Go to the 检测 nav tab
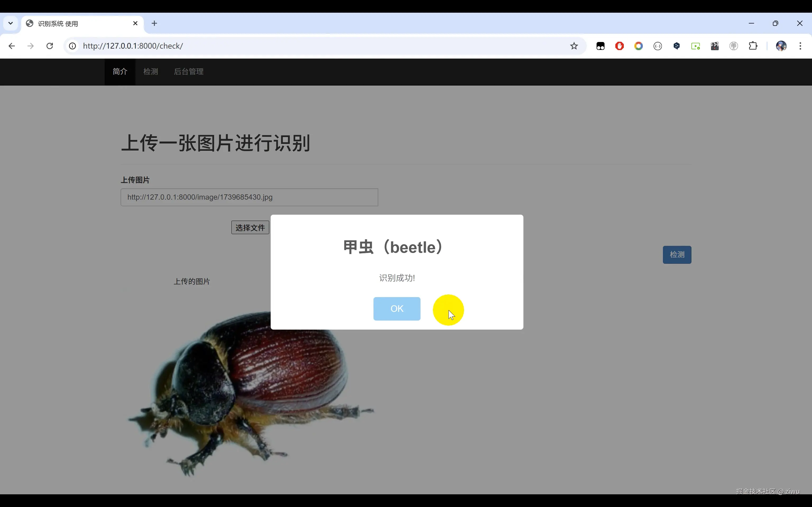The image size is (812, 507). pos(150,71)
